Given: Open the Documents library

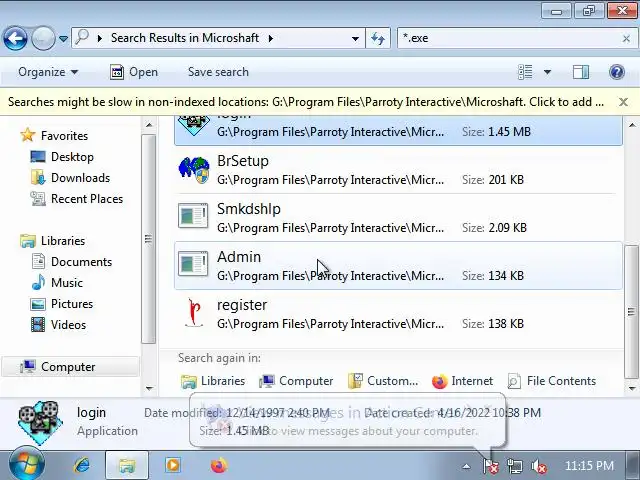Looking at the screenshot, I should 81,262.
